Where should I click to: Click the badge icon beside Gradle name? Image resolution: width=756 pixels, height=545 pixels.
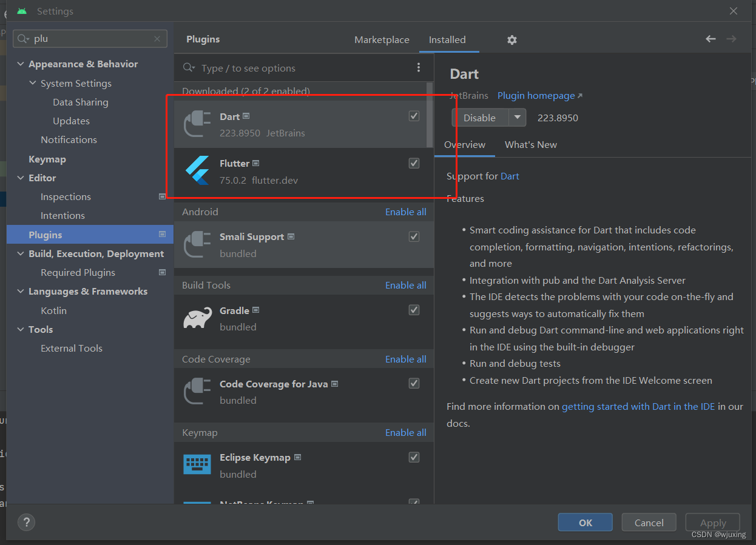tap(255, 310)
